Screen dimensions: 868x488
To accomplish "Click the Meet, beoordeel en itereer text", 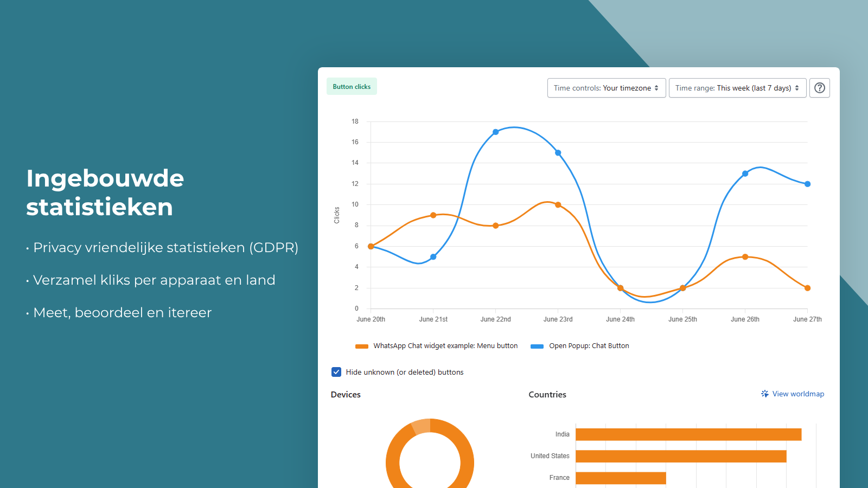I will click(123, 313).
